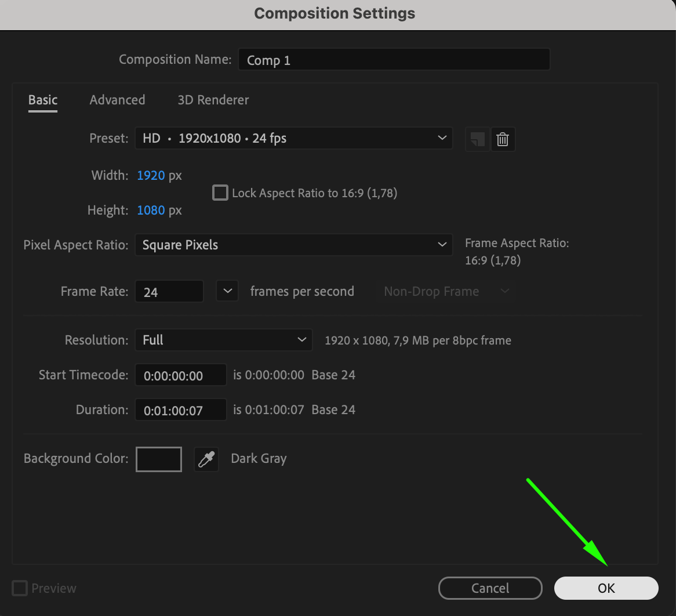The image size is (676, 616).
Task: Open the Background Color swatch
Action: pos(159,459)
